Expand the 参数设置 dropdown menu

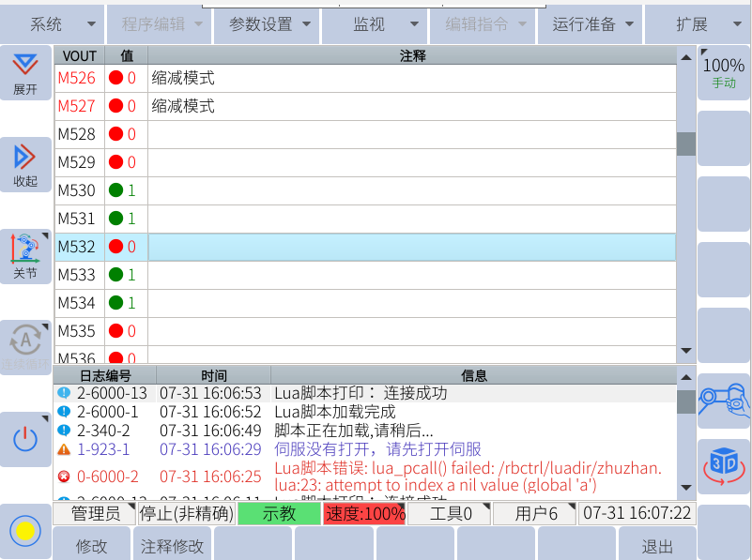pos(268,24)
